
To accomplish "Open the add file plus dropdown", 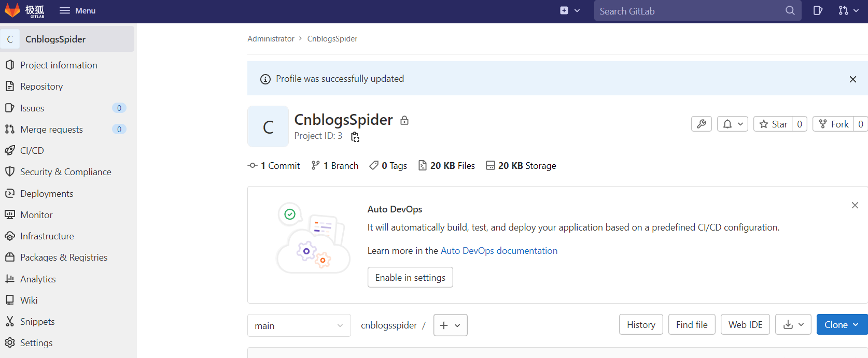I will click(450, 325).
